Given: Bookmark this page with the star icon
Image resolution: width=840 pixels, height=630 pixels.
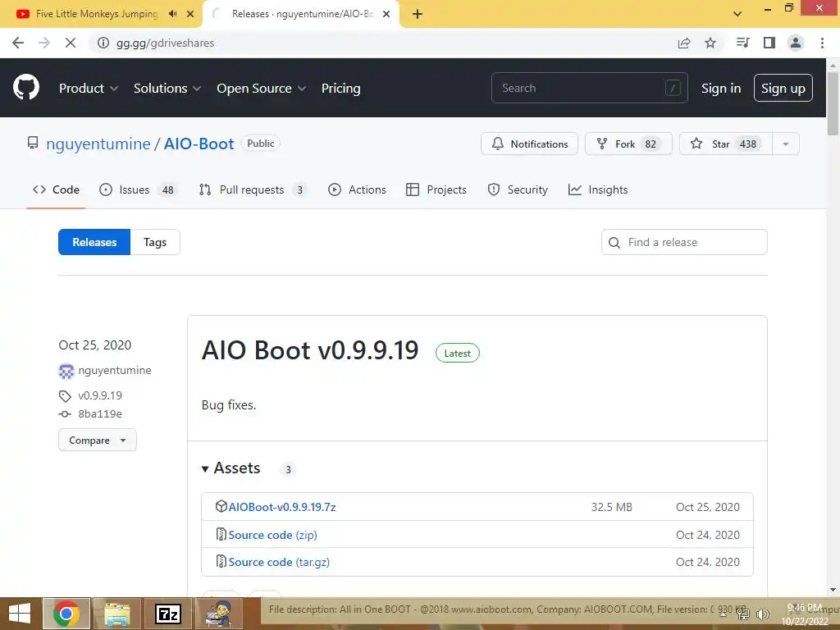Looking at the screenshot, I should pos(710,43).
